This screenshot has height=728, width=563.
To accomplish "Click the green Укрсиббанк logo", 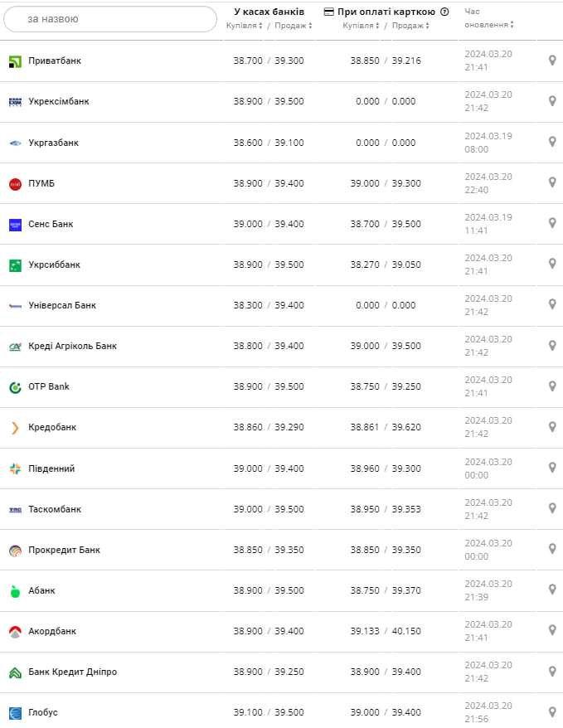I will 15,265.
